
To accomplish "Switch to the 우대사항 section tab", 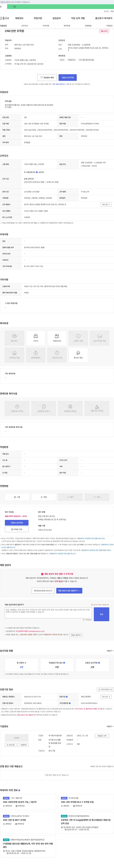I will tap(46, 26).
